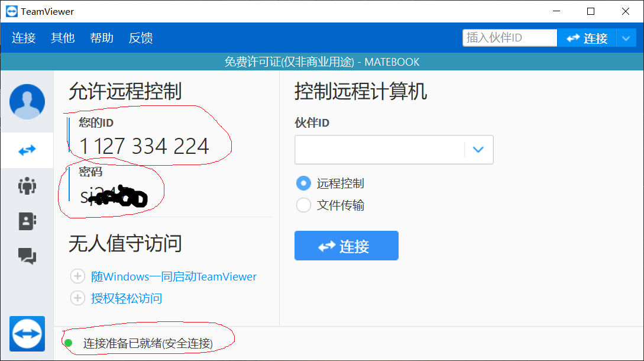Click the TeamViewer logo at sidebar bottom
This screenshot has width=644, height=361.
coord(27,334)
